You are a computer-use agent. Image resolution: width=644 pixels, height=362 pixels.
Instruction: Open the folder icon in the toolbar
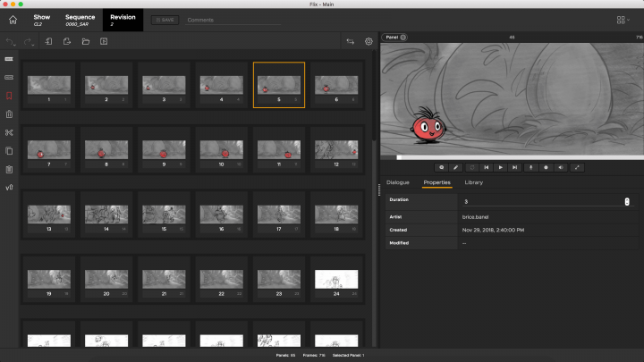coord(85,41)
